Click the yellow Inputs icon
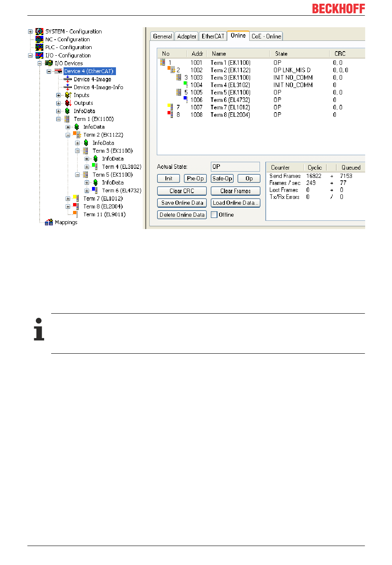The image size is (392, 565). coord(68,95)
